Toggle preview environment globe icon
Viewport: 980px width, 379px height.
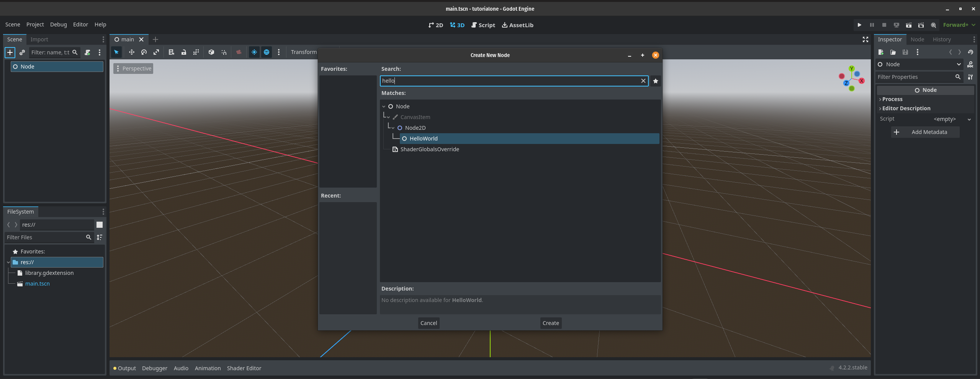pos(267,52)
